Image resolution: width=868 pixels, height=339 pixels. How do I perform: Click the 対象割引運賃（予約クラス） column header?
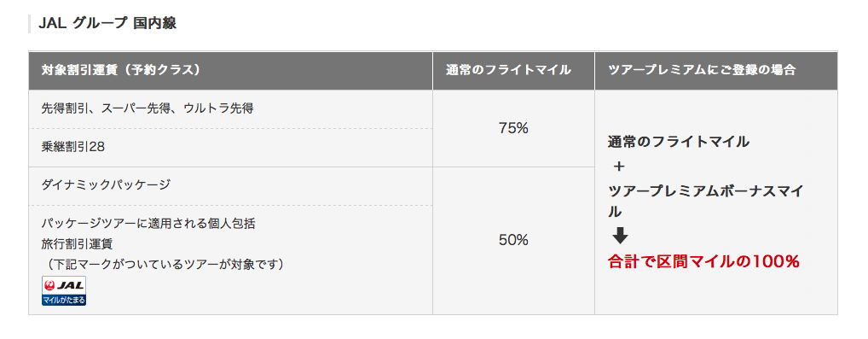pos(230,70)
